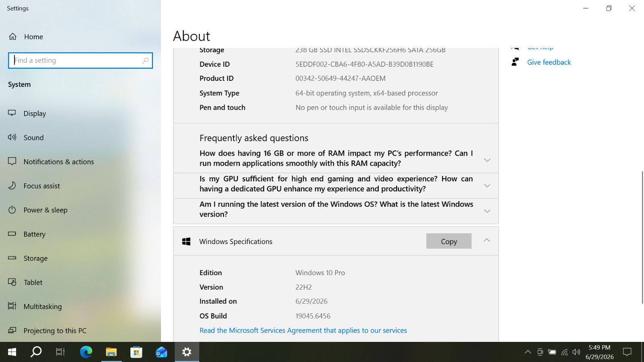Image resolution: width=644 pixels, height=362 pixels.
Task: Click the Tablet sidebar icon
Action: [12, 282]
